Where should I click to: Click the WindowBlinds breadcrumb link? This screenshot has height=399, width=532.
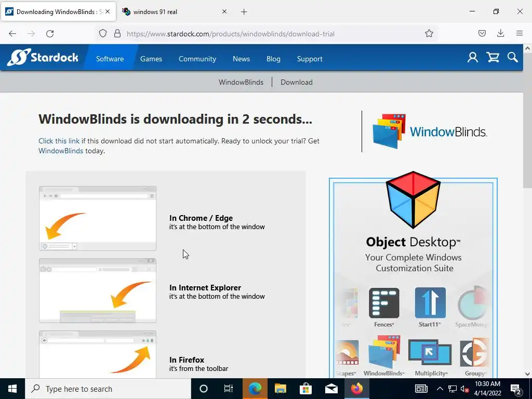[x=241, y=82]
